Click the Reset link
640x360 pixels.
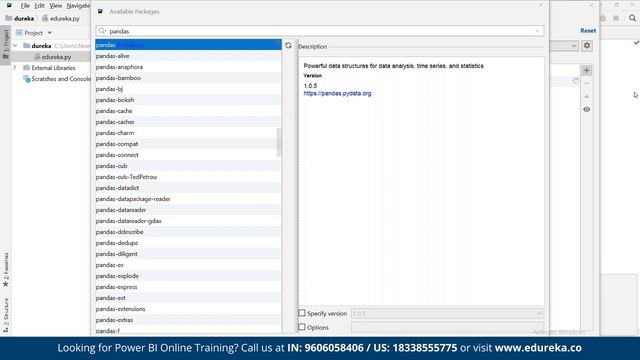(588, 31)
